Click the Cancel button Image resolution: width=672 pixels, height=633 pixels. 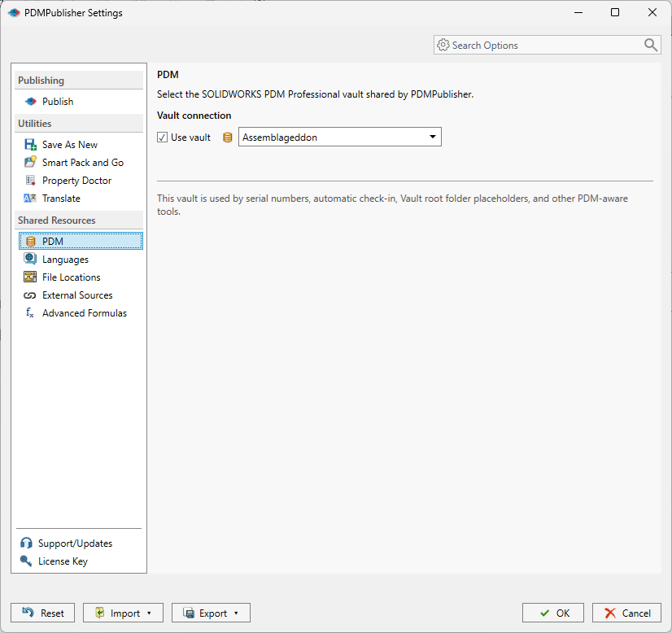tap(626, 613)
